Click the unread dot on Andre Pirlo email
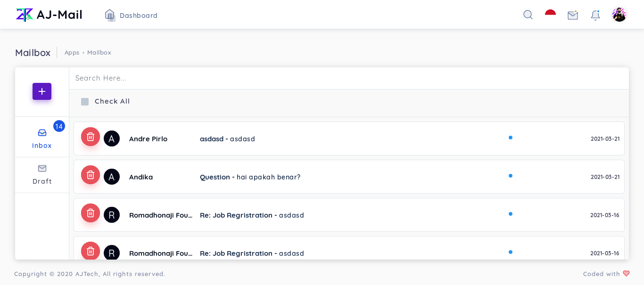The width and height of the screenshot is (644, 285). (511, 138)
